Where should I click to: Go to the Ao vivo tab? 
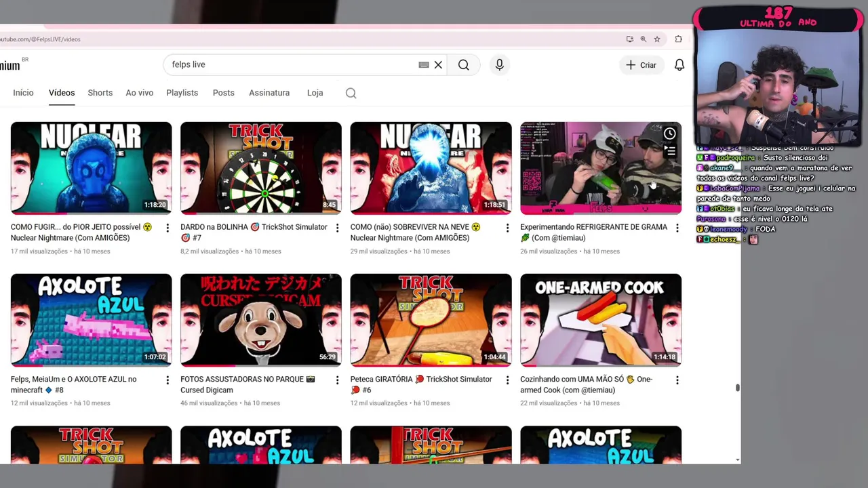point(140,93)
